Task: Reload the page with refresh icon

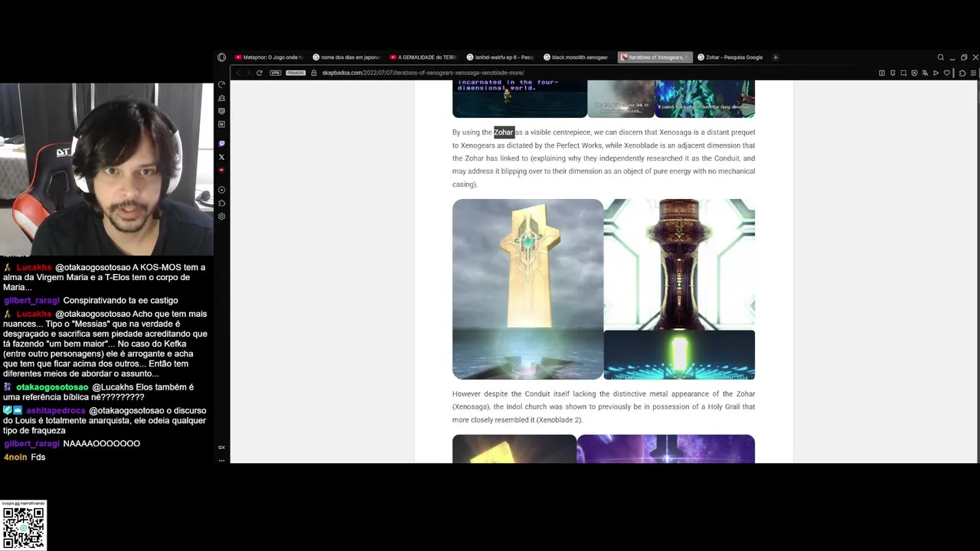Action: point(260,73)
